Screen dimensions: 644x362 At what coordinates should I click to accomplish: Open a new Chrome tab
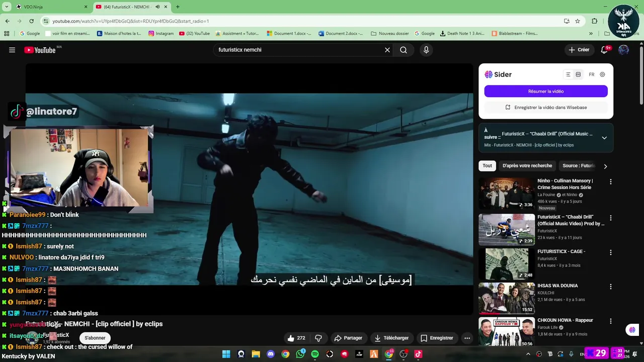(x=178, y=7)
